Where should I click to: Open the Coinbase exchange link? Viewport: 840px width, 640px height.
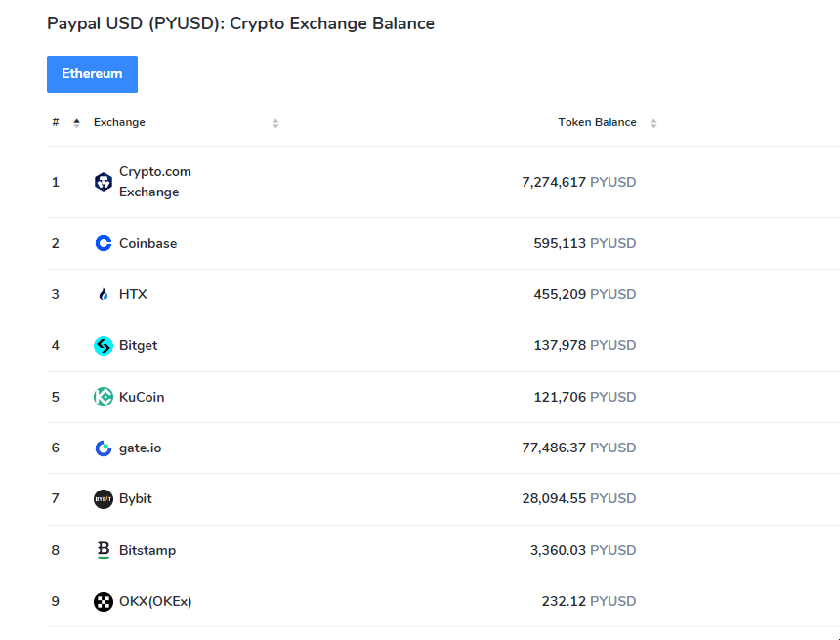click(147, 243)
